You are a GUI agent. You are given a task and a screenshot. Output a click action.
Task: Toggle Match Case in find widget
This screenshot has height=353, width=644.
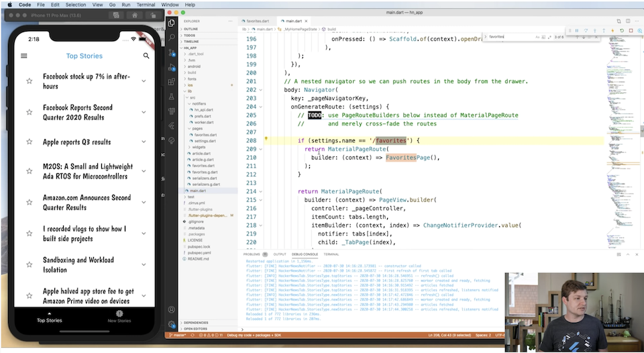click(537, 37)
